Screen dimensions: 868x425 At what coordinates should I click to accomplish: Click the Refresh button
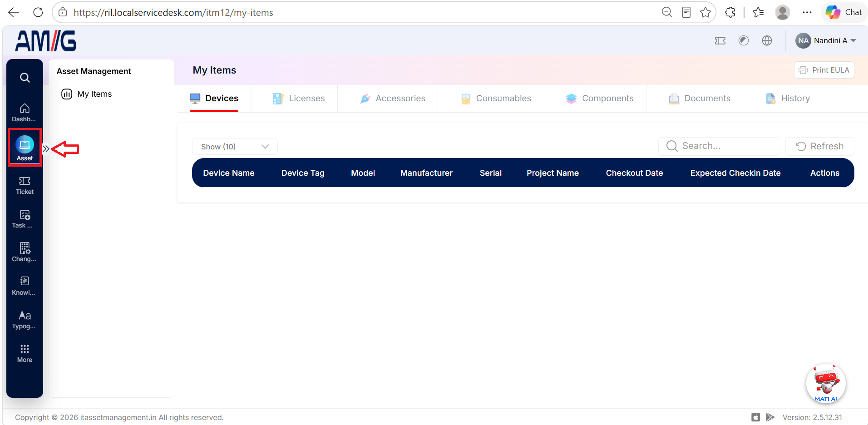[x=820, y=146]
